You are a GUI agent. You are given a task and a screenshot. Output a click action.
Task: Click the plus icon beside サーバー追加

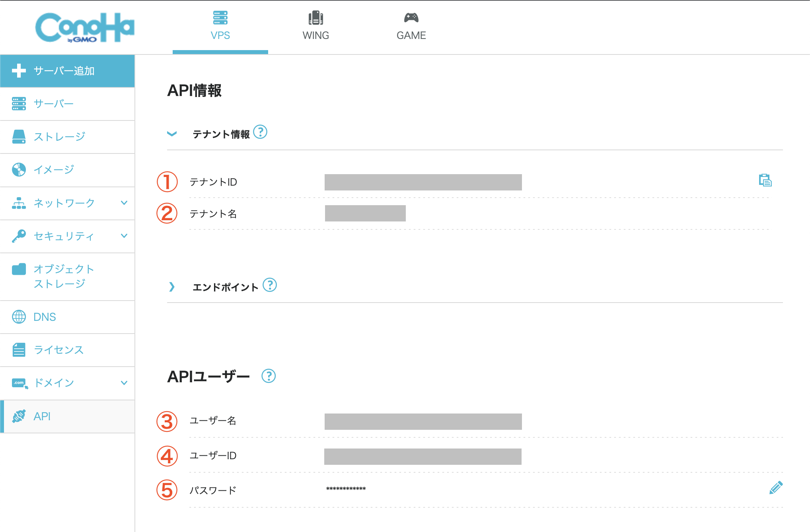(19, 71)
